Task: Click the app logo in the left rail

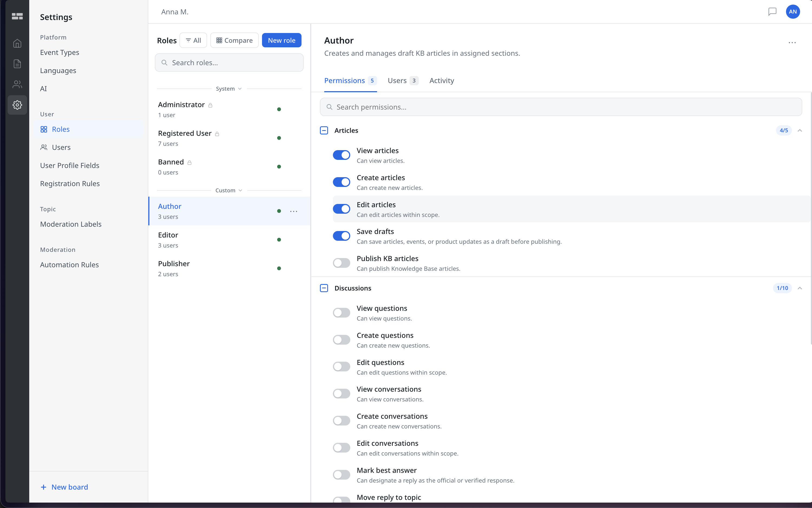Action: (x=17, y=16)
